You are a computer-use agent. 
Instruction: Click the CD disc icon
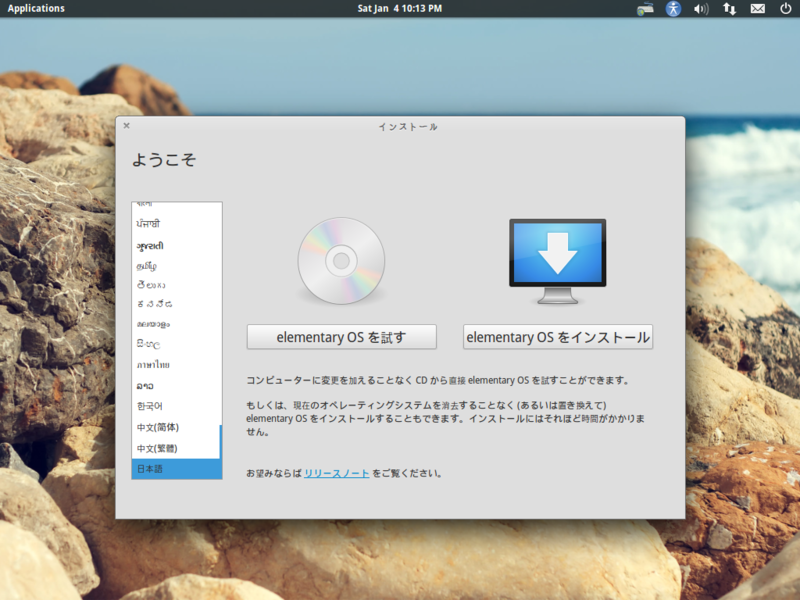click(x=341, y=261)
